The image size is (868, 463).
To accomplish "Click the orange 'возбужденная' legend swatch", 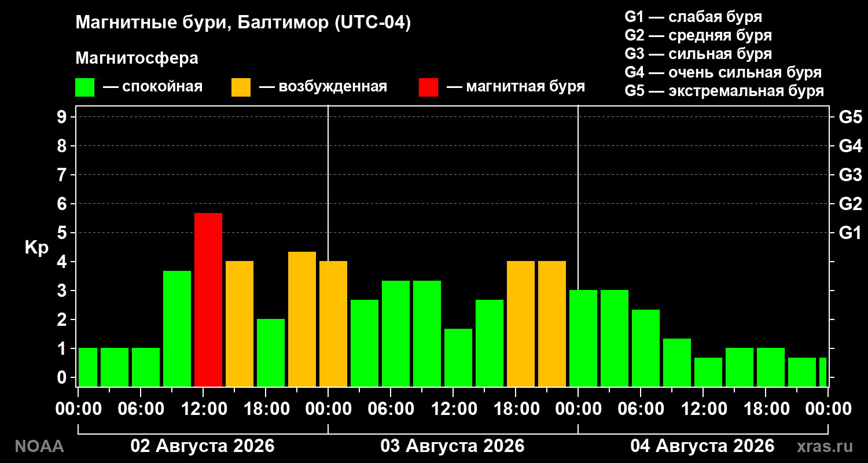I will pyautogui.click(x=241, y=87).
